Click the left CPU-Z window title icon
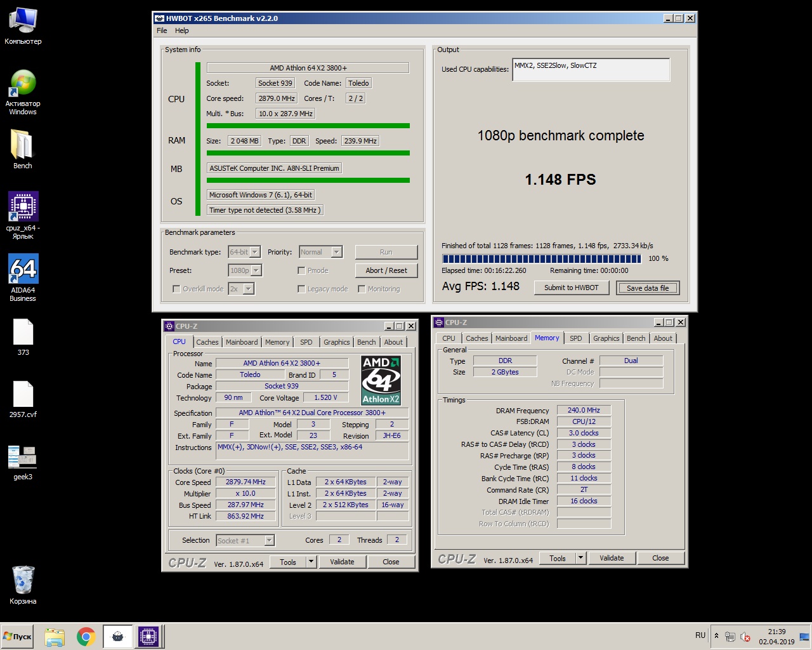 click(x=169, y=326)
